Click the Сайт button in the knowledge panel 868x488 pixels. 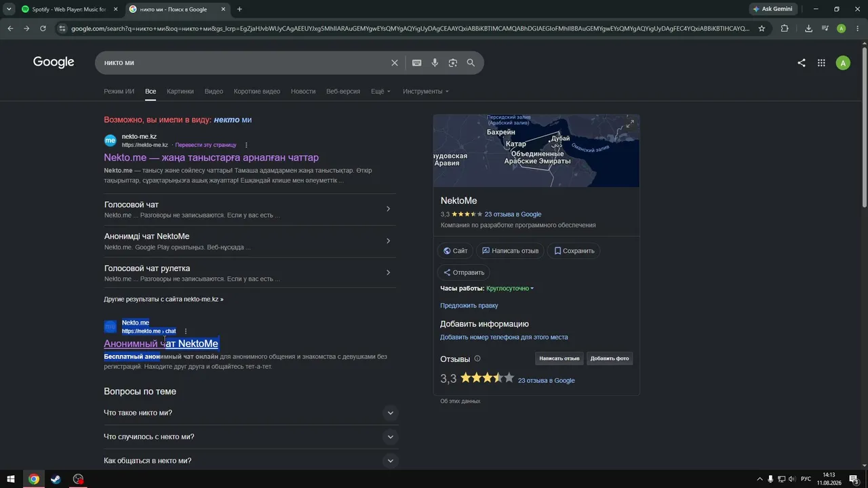[455, 251]
